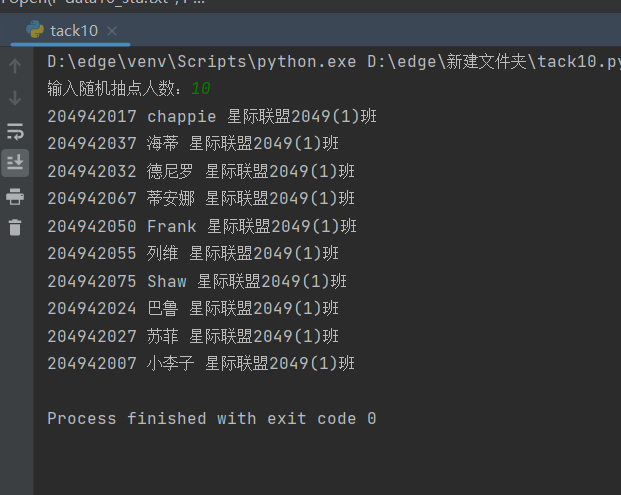Click the Down the Stack Trace arrow

pos(15,98)
